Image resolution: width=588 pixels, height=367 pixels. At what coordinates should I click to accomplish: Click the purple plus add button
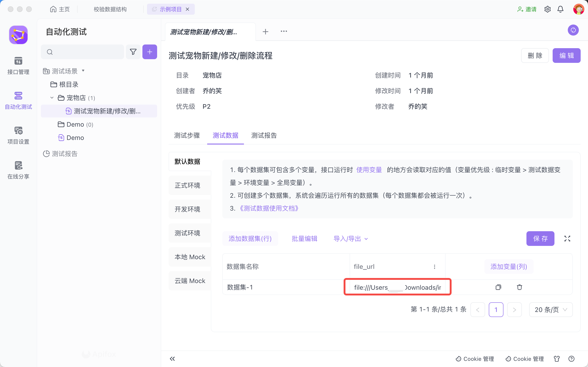tap(150, 52)
